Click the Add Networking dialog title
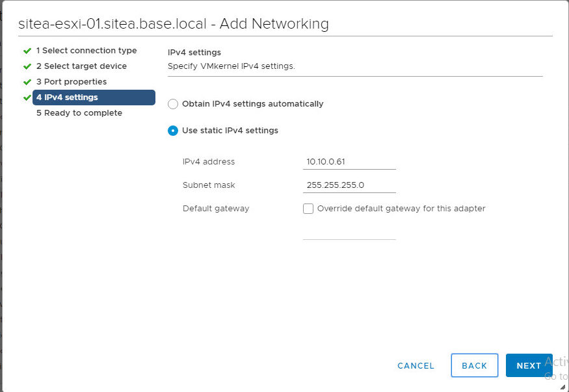Screen dimensions: 569x392 click(x=174, y=24)
